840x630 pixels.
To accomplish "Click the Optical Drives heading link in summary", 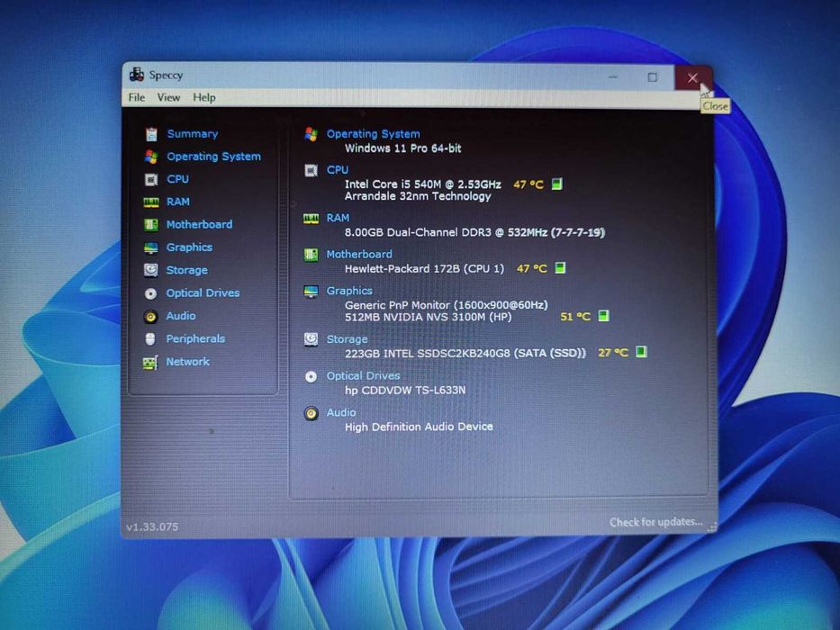I will (363, 376).
